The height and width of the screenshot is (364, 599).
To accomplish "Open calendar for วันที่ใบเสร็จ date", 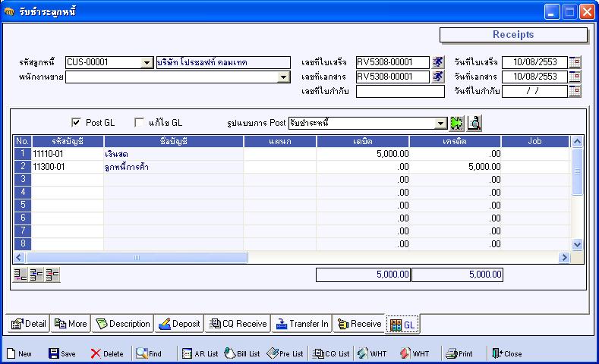I will point(575,62).
